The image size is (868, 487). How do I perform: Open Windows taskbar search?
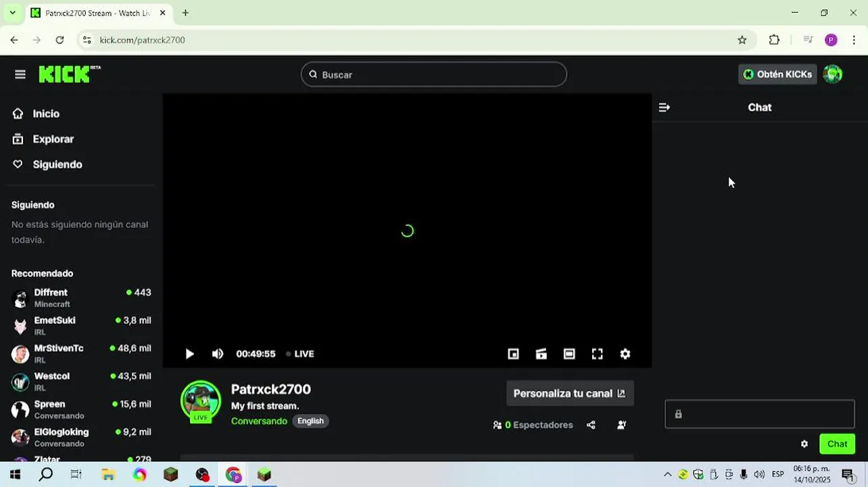click(45, 475)
